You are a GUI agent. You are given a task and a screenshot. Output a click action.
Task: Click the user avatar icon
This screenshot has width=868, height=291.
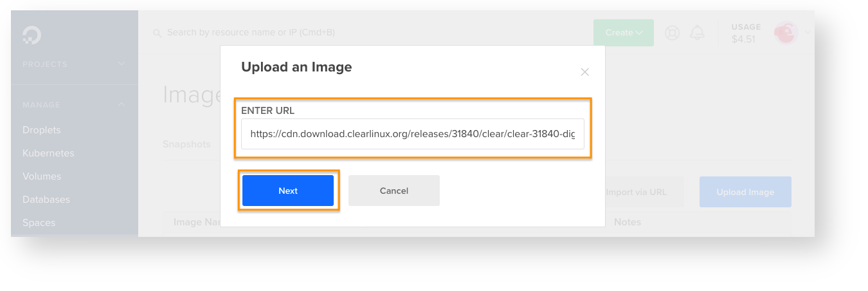click(x=786, y=33)
